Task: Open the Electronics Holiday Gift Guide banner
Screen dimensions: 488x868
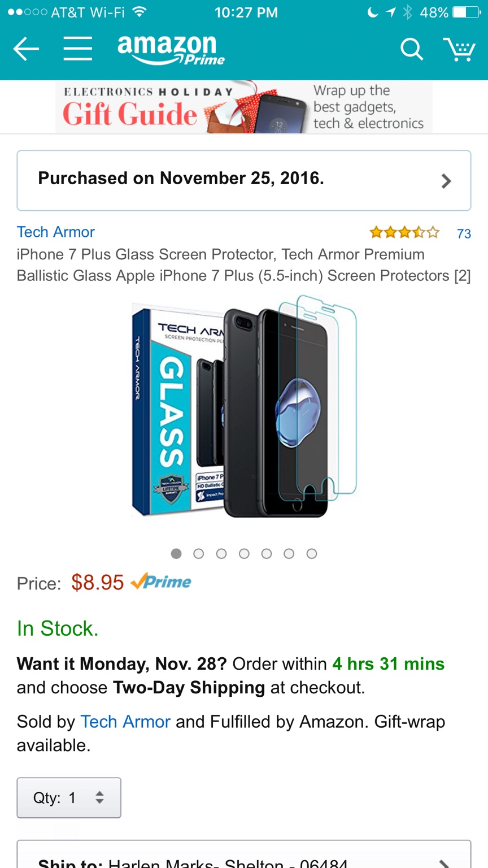Action: [x=244, y=107]
